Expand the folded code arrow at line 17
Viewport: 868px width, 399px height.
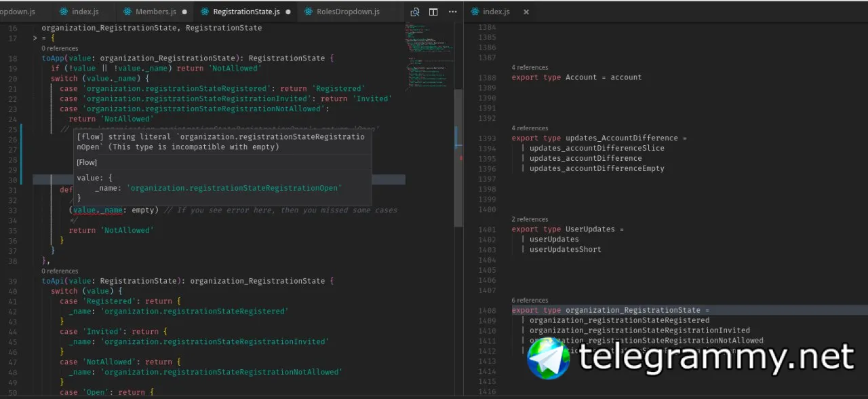tap(35, 39)
